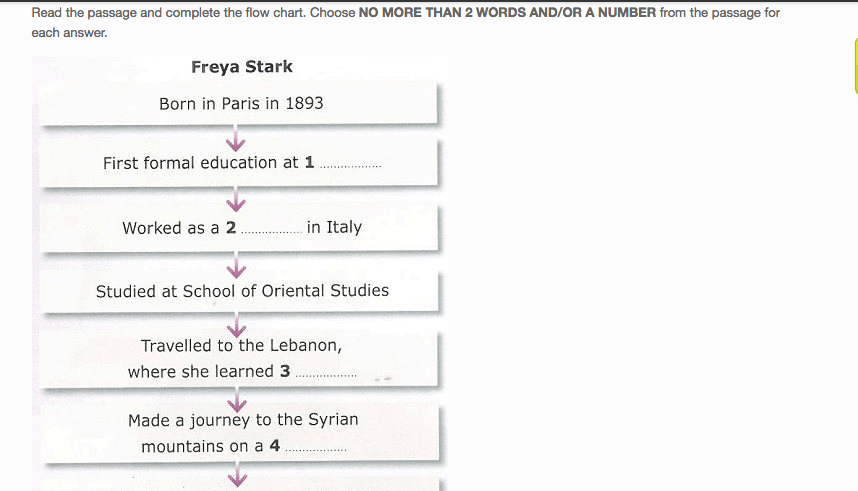Click the blank for answer 1
858x491 pixels.
(350, 165)
